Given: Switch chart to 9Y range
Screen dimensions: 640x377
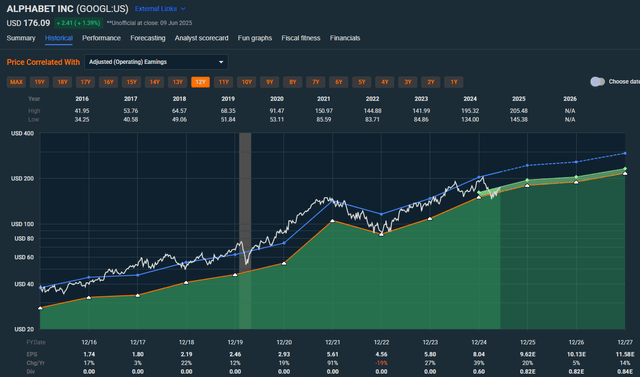Looking at the screenshot, I should [x=270, y=82].
